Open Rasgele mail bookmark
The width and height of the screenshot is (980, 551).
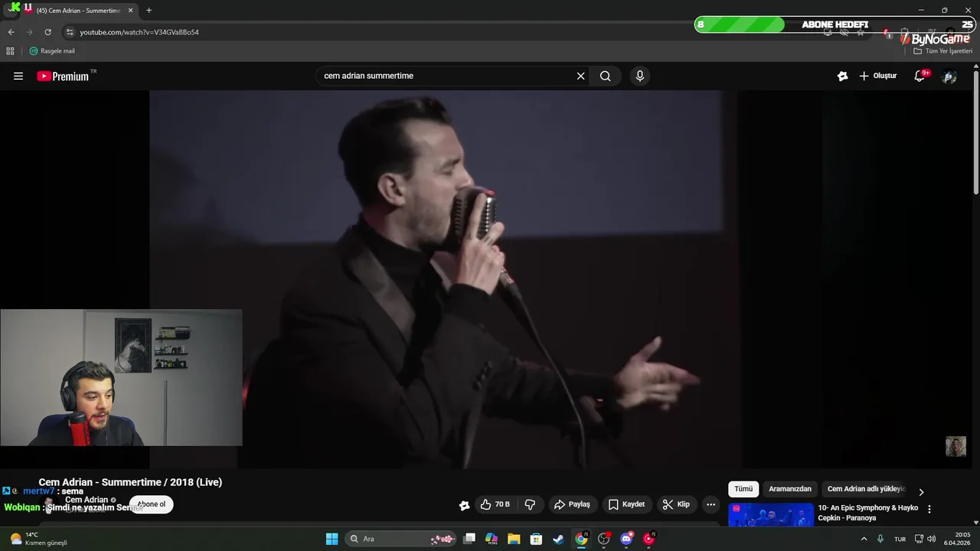[52, 51]
